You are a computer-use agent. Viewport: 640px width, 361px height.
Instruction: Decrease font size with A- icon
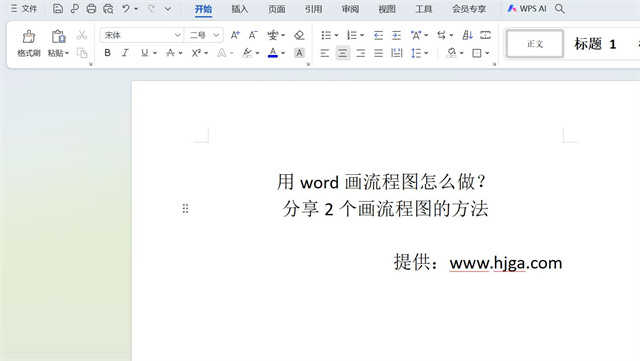point(253,35)
